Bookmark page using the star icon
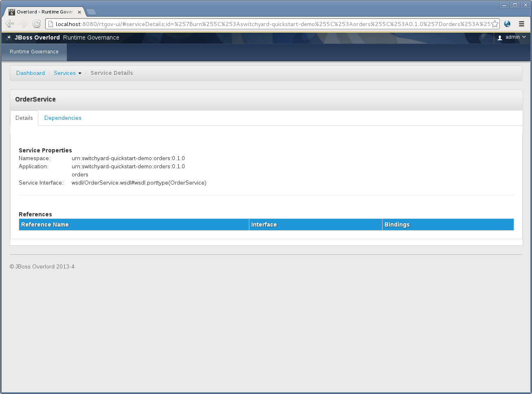Screen dimensions: 532x394 coord(495,24)
